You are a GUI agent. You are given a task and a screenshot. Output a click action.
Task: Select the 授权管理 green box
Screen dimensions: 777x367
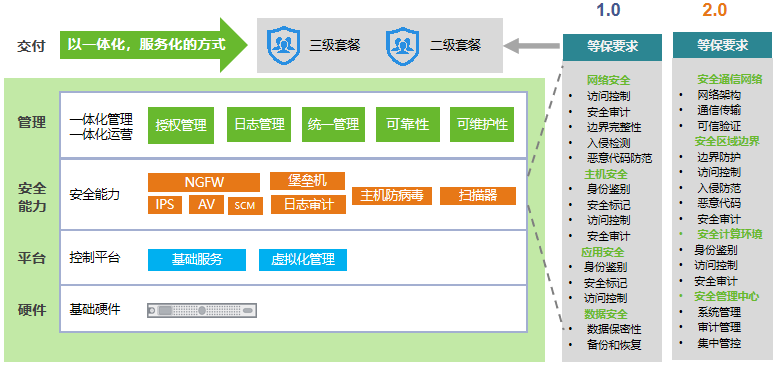tap(181, 125)
